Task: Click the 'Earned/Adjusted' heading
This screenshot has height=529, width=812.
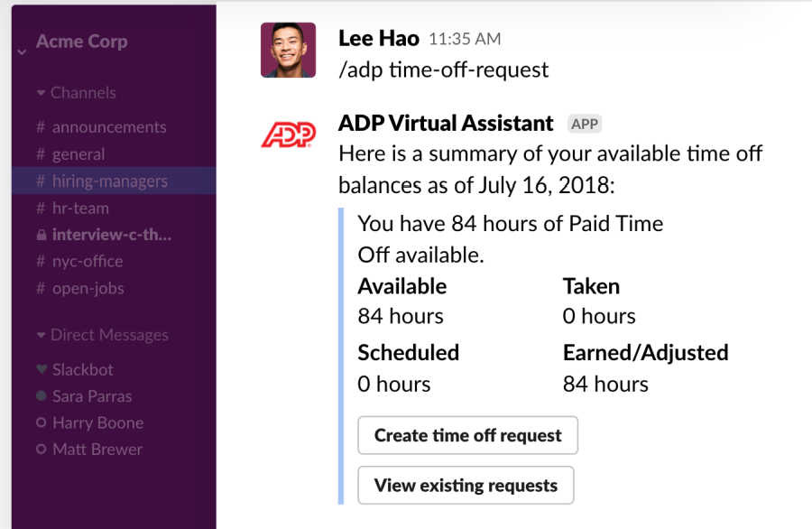Action: pos(645,352)
